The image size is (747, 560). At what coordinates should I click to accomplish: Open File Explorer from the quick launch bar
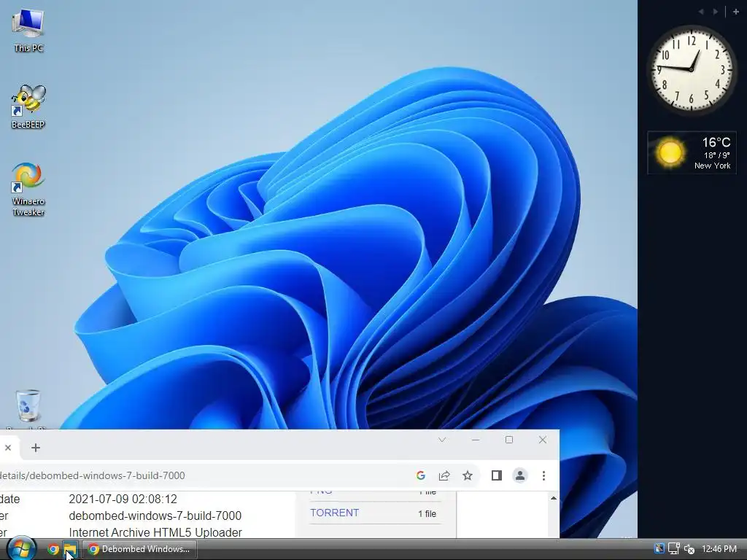(x=70, y=549)
